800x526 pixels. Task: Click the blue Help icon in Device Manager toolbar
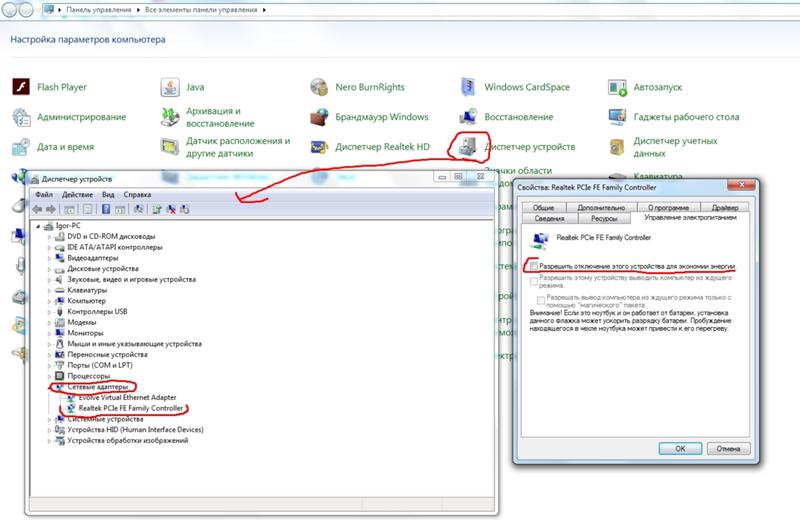pyautogui.click(x=106, y=209)
